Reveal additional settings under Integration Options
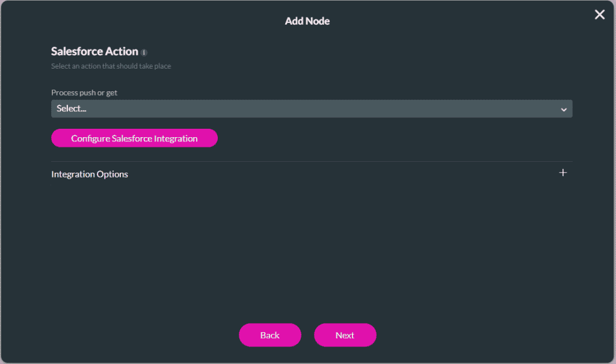616x364 pixels. point(563,173)
